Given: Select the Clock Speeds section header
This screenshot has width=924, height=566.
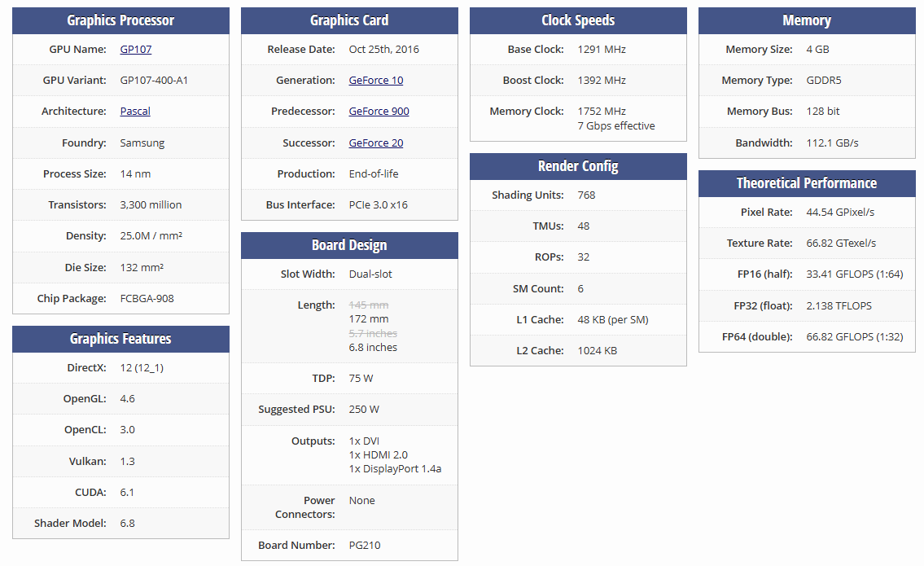Looking at the screenshot, I should pos(578,20).
